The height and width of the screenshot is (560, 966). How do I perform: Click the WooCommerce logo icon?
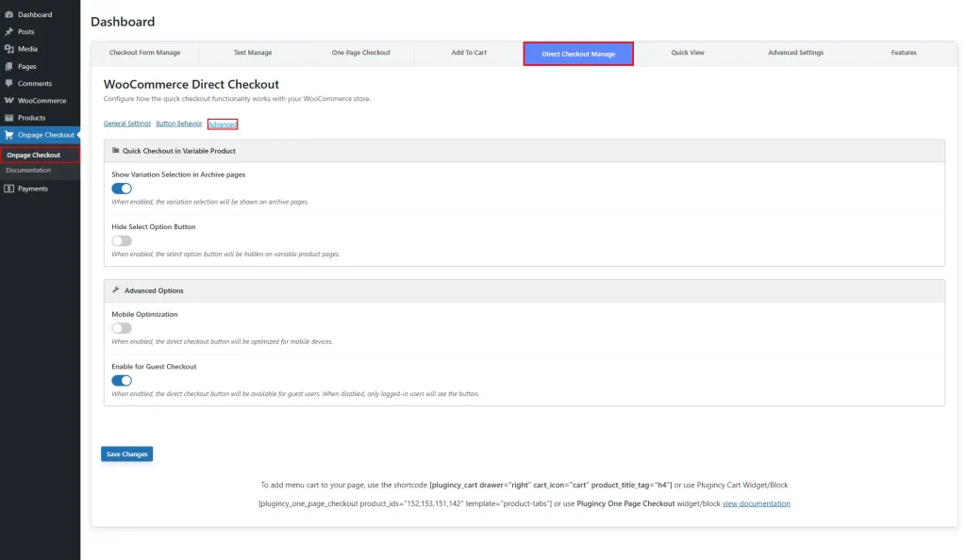pos(8,100)
